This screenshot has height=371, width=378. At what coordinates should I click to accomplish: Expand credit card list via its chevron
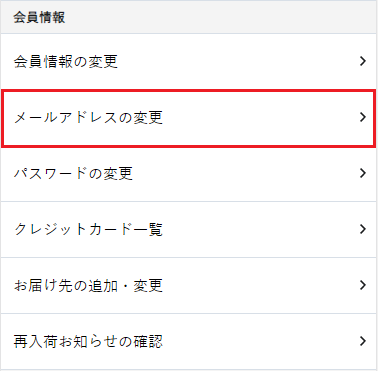coord(363,229)
